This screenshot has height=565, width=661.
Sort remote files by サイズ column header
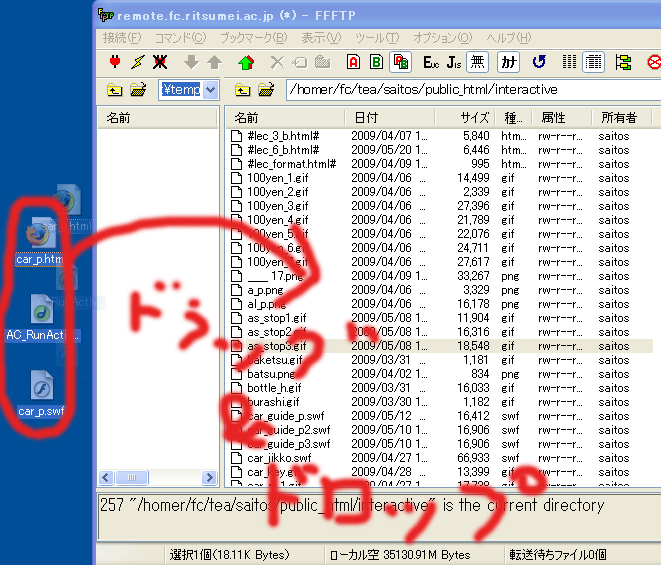pos(475,117)
